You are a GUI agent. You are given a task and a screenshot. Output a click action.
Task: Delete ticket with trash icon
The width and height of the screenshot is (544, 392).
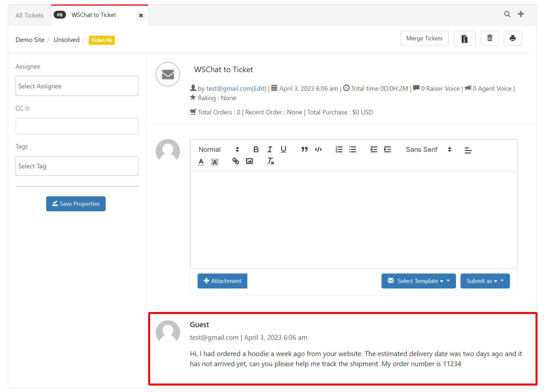click(490, 38)
